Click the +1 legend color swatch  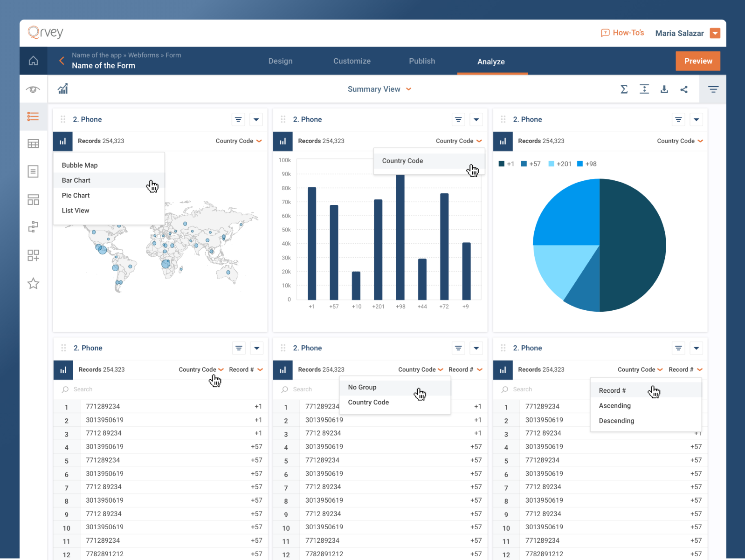pos(502,164)
